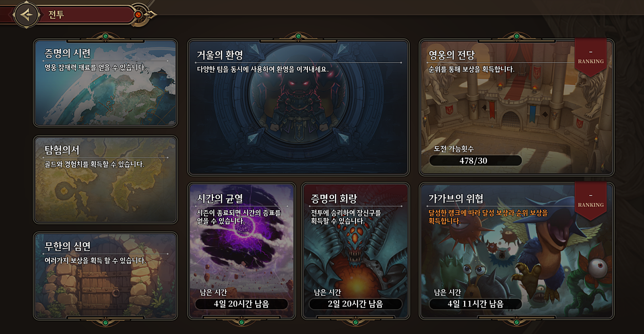Click the red orb ornament beside 전투
644x334 pixels.
(x=138, y=15)
